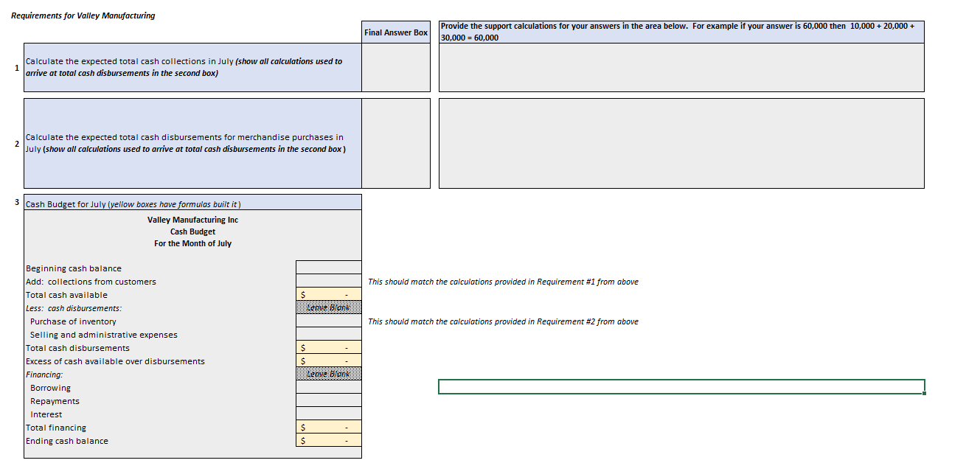Click 'Less: cash disbursements:' label
The image size is (980, 463).
pos(74,308)
